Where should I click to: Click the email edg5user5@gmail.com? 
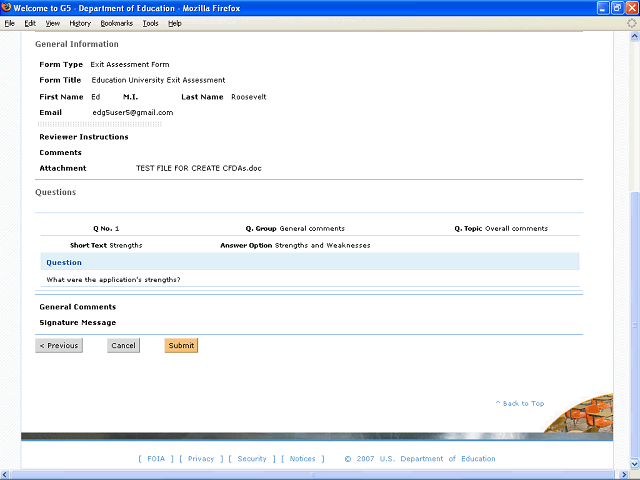133,112
